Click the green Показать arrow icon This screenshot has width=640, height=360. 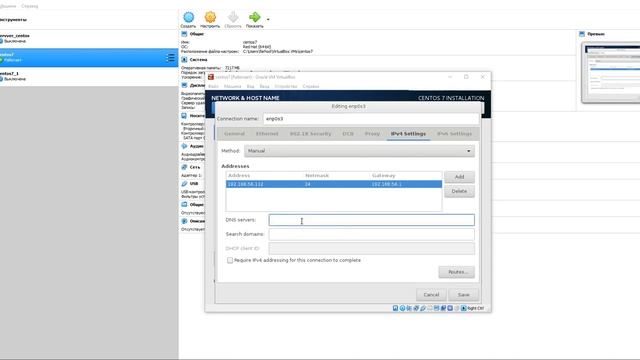(255, 17)
